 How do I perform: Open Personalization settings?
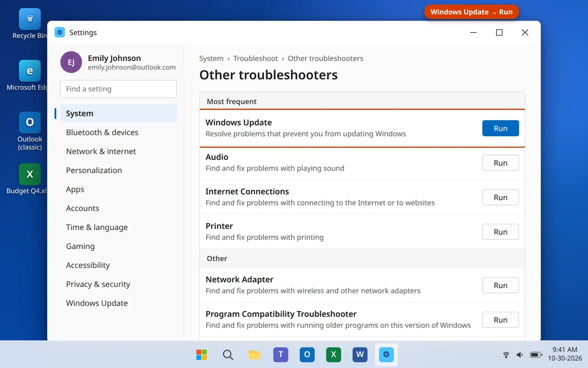point(118,170)
